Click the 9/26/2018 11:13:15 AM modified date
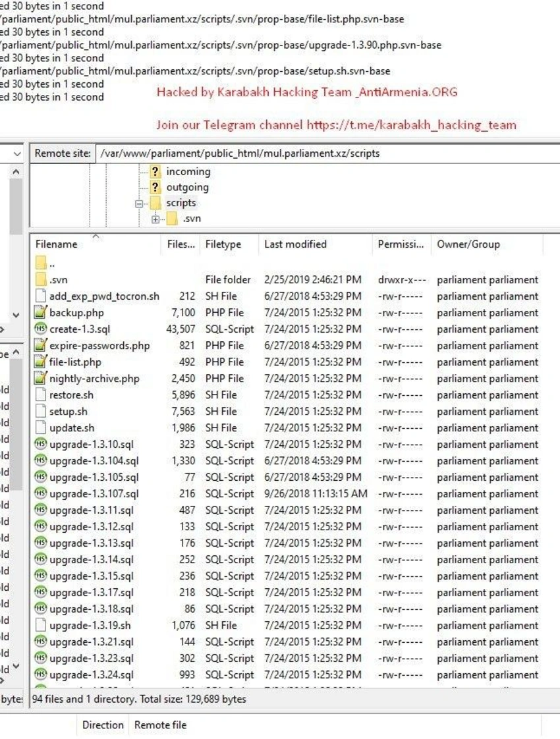Viewport: 560px width, 739px height. point(316,493)
